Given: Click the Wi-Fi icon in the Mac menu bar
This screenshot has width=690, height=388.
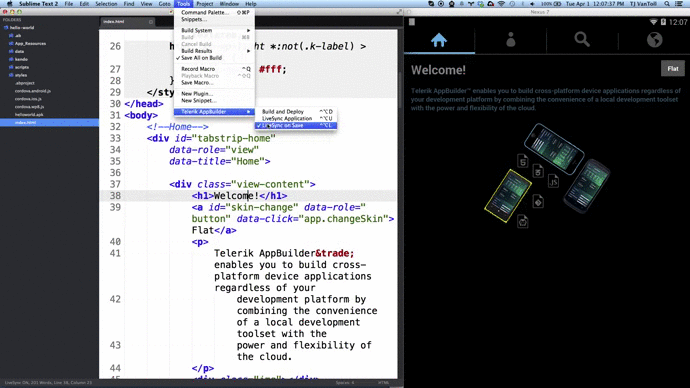Looking at the screenshot, I should [x=501, y=4].
